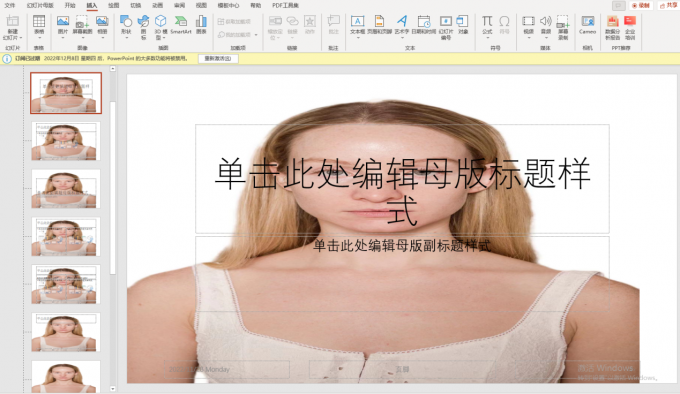Switch to 幻灯片母版 (Slide Master) tab
680x394 pixels.
tap(40, 6)
